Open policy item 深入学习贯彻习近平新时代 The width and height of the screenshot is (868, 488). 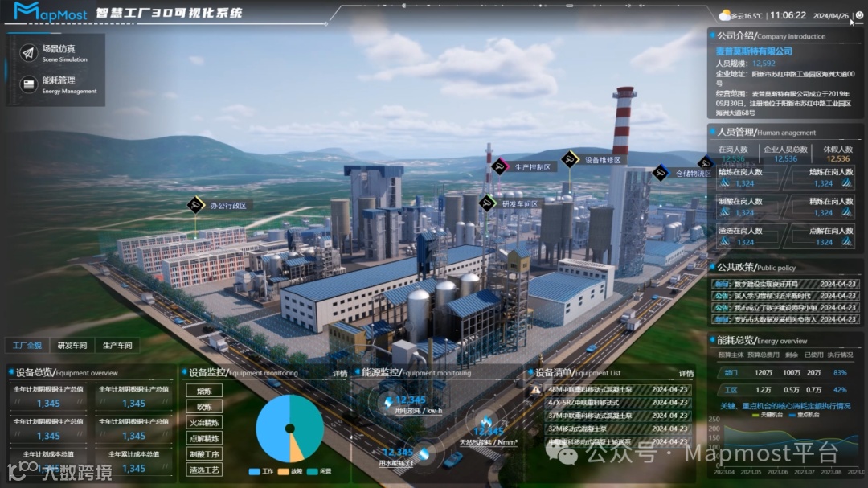[x=785, y=296]
